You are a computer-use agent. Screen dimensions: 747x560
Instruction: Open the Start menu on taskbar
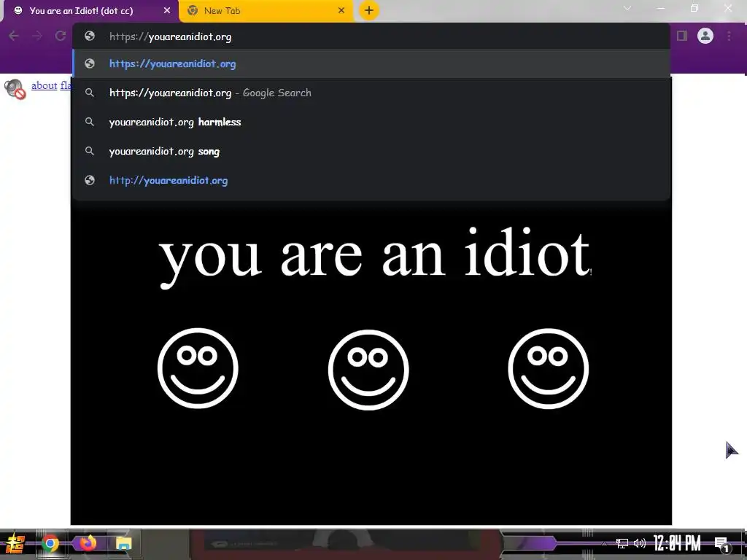[15, 543]
